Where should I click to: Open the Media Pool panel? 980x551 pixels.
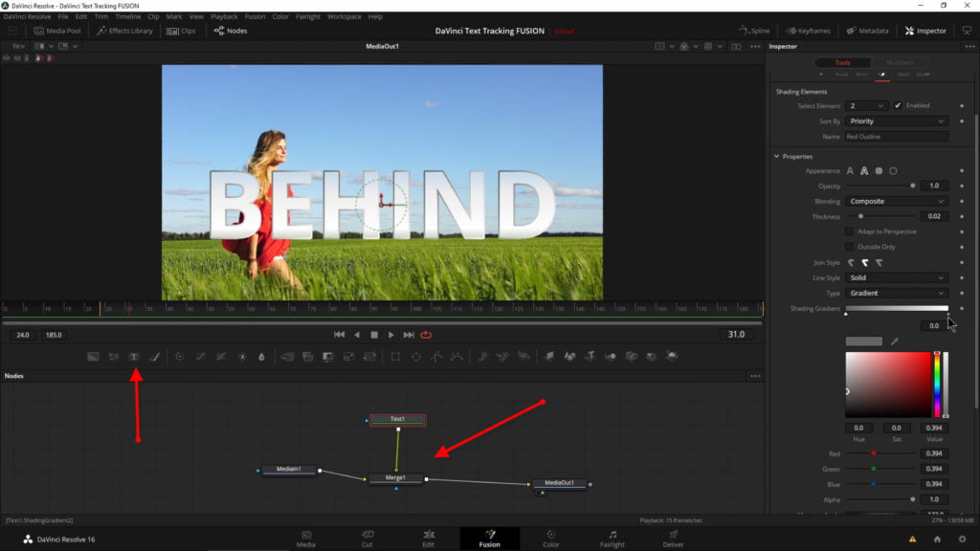pos(57,31)
